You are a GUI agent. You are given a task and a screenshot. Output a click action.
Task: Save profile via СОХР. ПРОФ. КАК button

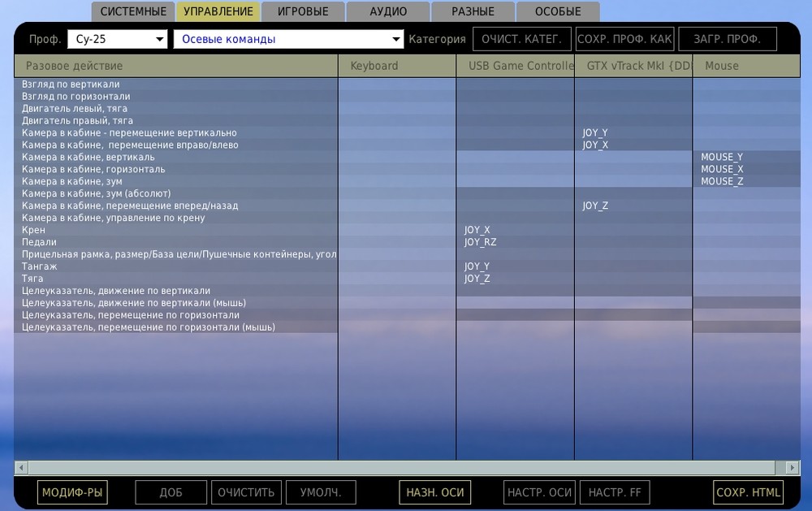click(624, 38)
